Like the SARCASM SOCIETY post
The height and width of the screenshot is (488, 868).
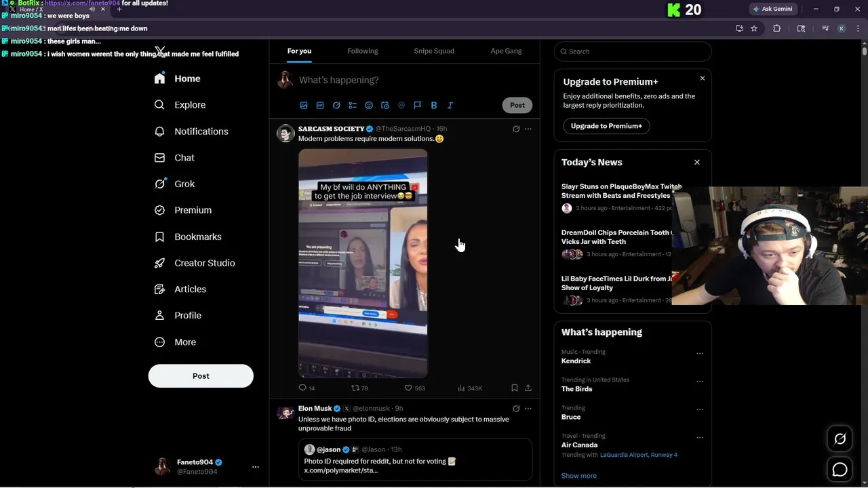pos(414,388)
